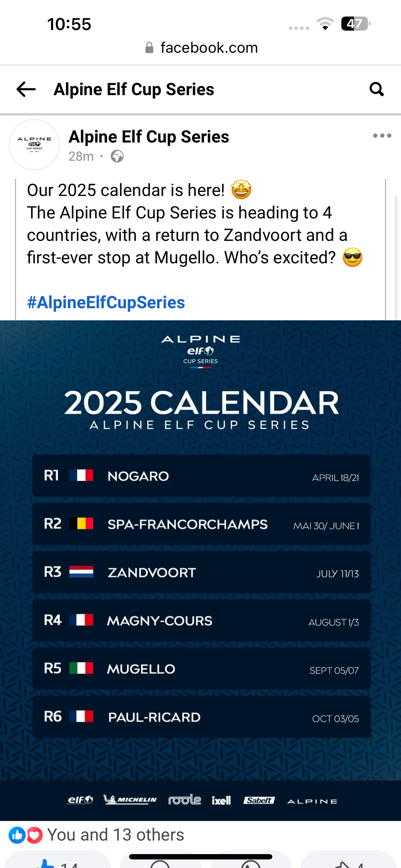The image size is (401, 868).
Task: Tap the battery indicator showing 47
Action: coord(355,24)
